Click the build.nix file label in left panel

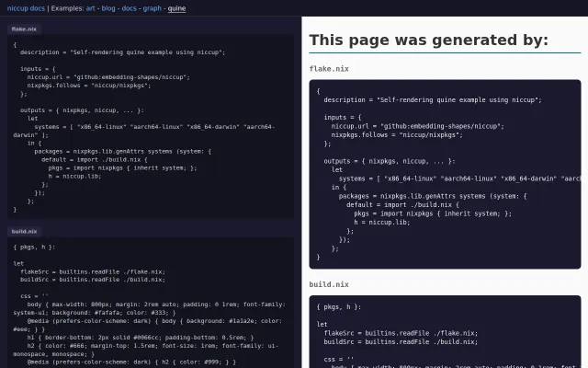pos(25,231)
